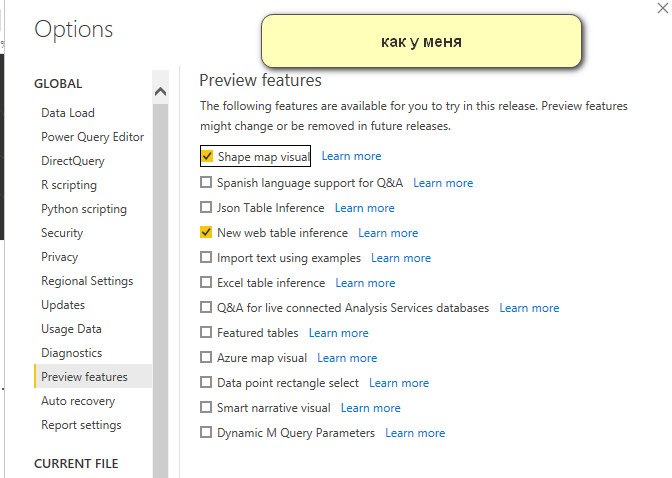
Task: Click the scroll-up chevron in sidebar
Action: coord(160,91)
